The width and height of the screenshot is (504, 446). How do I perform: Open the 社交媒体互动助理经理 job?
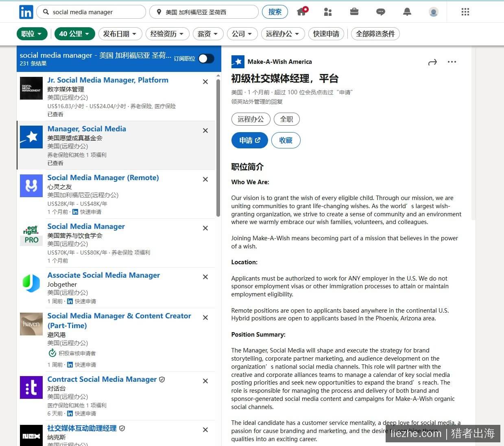point(82,428)
